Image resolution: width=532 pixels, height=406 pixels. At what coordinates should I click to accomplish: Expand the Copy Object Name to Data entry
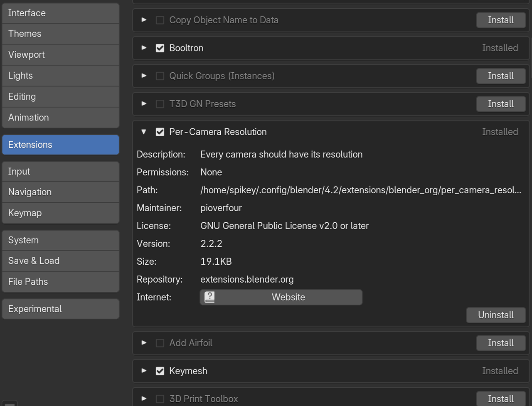pos(144,20)
